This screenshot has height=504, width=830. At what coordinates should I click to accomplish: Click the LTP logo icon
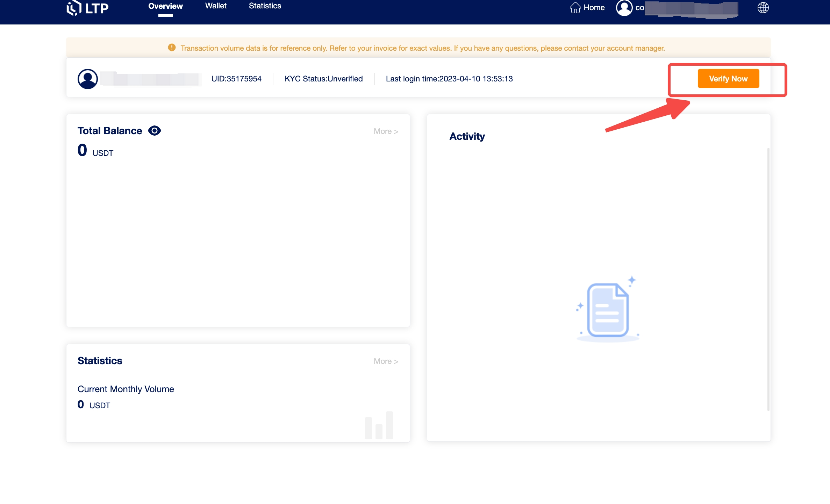pyautogui.click(x=74, y=8)
